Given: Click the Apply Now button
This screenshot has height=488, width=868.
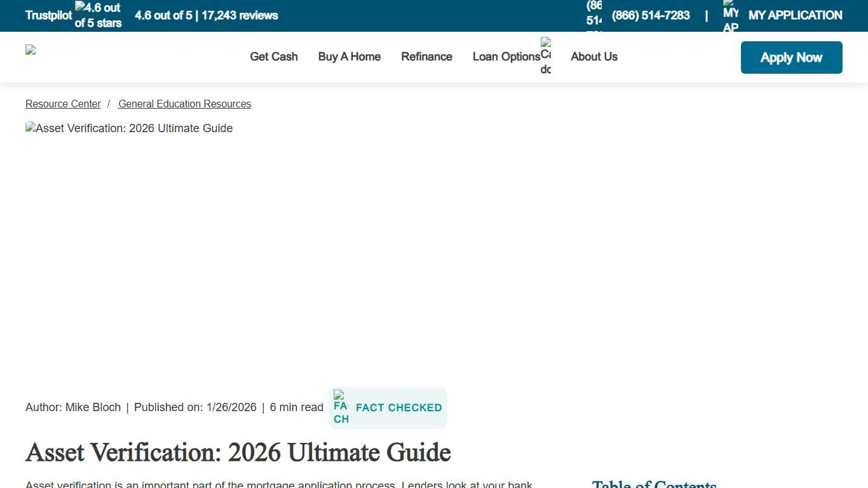Looking at the screenshot, I should (791, 57).
